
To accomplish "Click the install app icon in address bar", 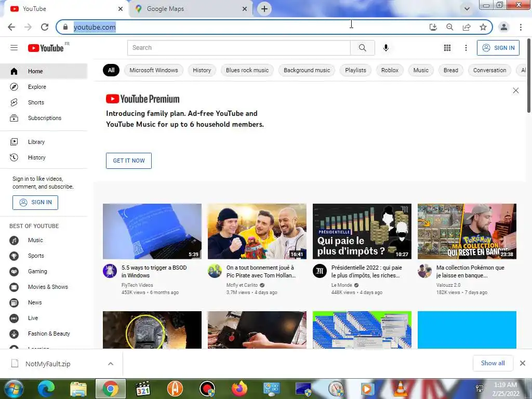I will (x=433, y=27).
